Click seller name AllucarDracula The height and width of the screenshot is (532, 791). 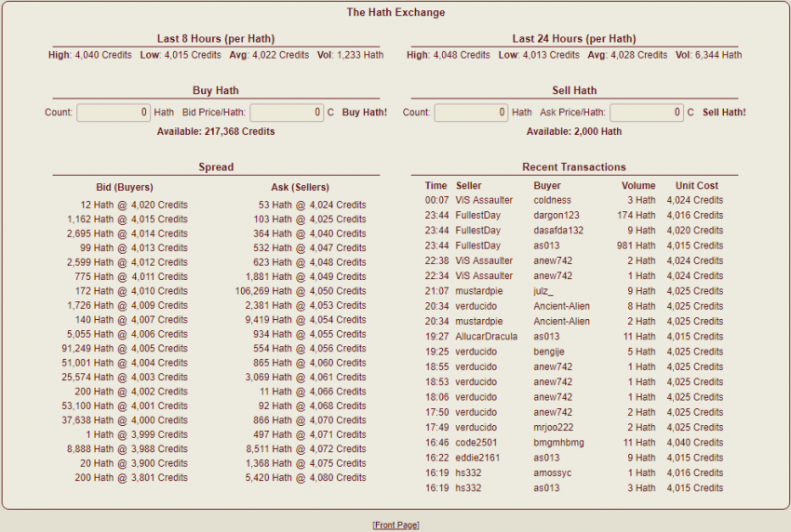tap(487, 337)
